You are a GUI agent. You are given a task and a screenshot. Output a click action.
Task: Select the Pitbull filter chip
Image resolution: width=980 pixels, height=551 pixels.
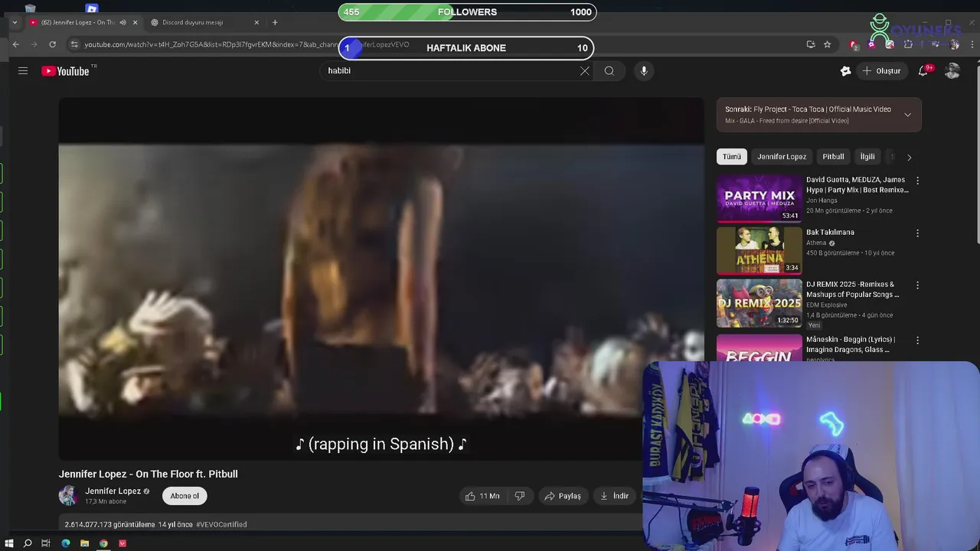(x=833, y=156)
